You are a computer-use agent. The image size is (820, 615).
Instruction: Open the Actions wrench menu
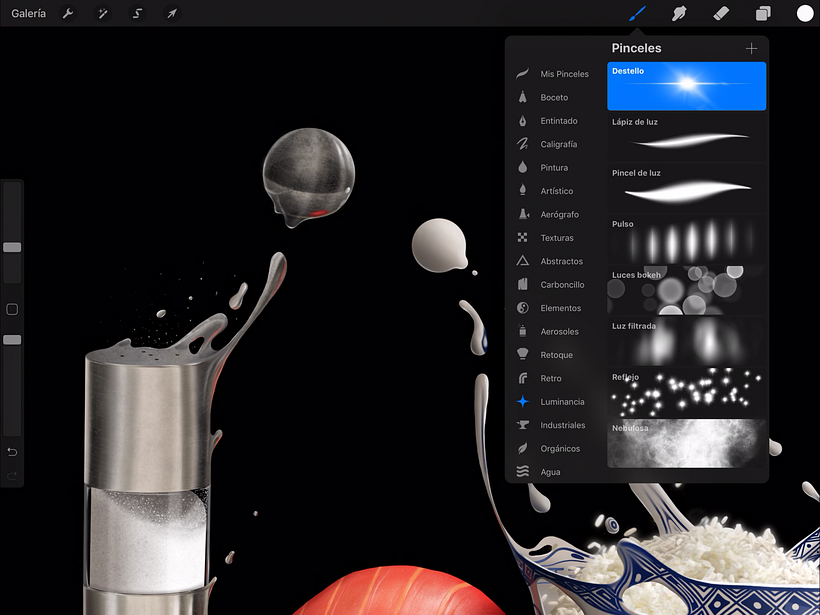tap(68, 14)
